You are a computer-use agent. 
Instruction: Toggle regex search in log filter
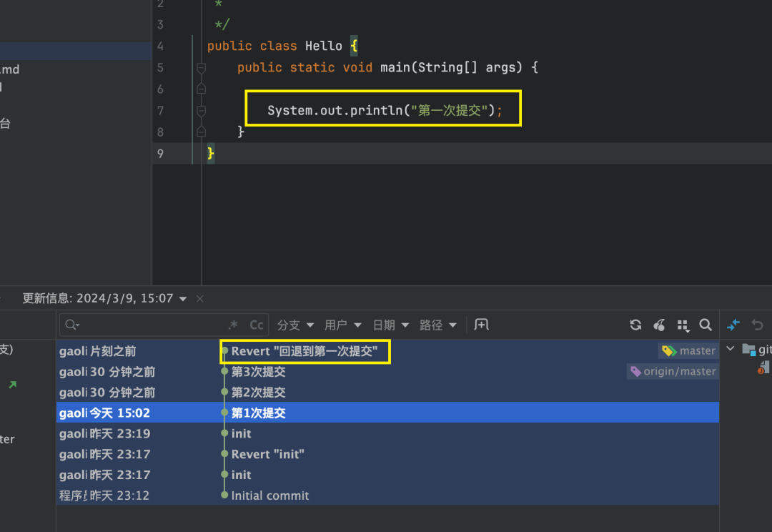[x=233, y=325]
